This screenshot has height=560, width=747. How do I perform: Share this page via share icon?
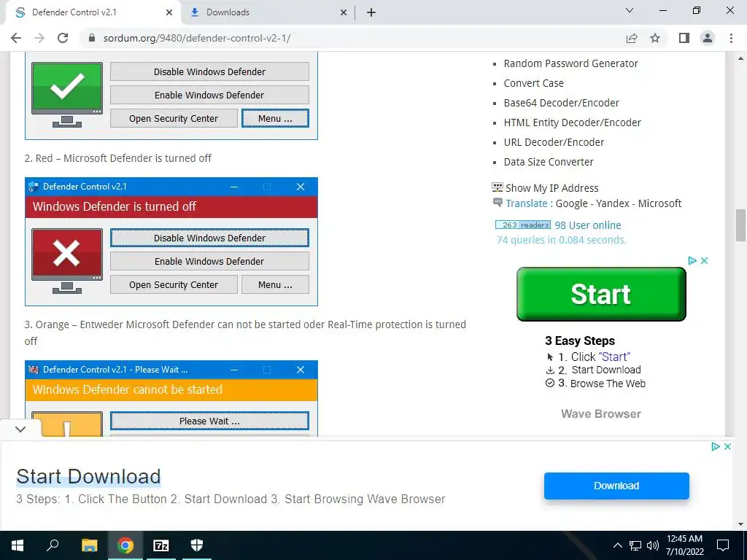(x=632, y=38)
